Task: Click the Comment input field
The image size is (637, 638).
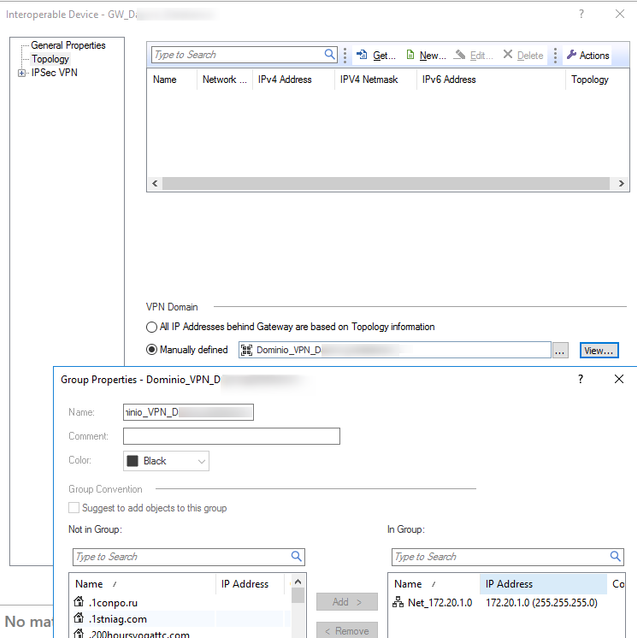Action: (x=231, y=436)
